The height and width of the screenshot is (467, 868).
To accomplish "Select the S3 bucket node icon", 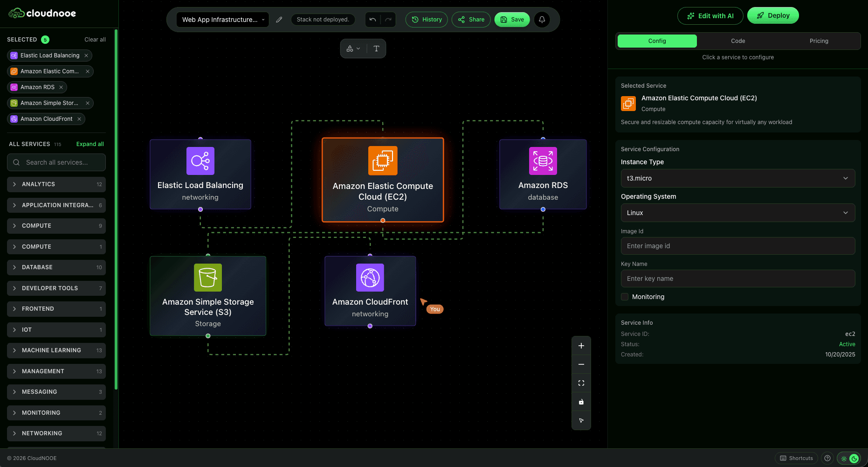I will (x=208, y=278).
